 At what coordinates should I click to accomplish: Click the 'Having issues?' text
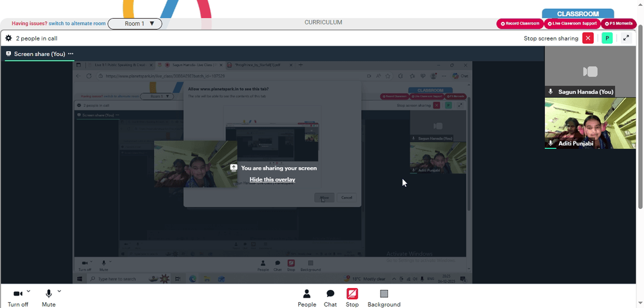tap(29, 23)
